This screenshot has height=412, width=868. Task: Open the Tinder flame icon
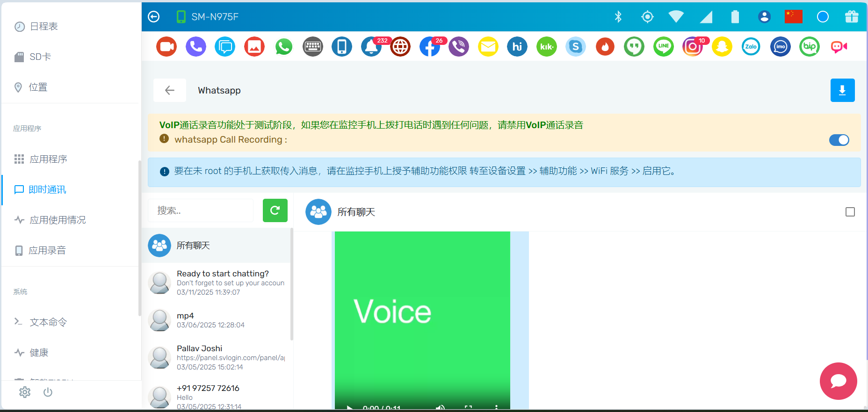[605, 46]
